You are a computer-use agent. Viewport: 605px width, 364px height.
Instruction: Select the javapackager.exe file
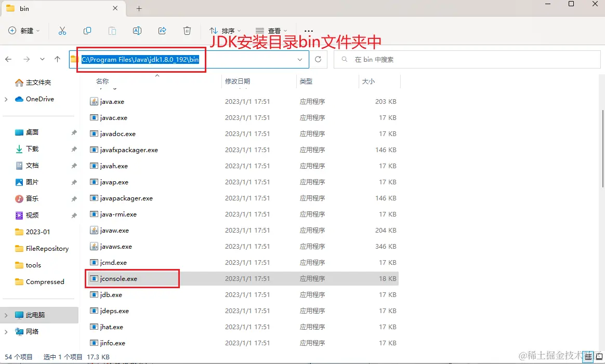(243, 198)
